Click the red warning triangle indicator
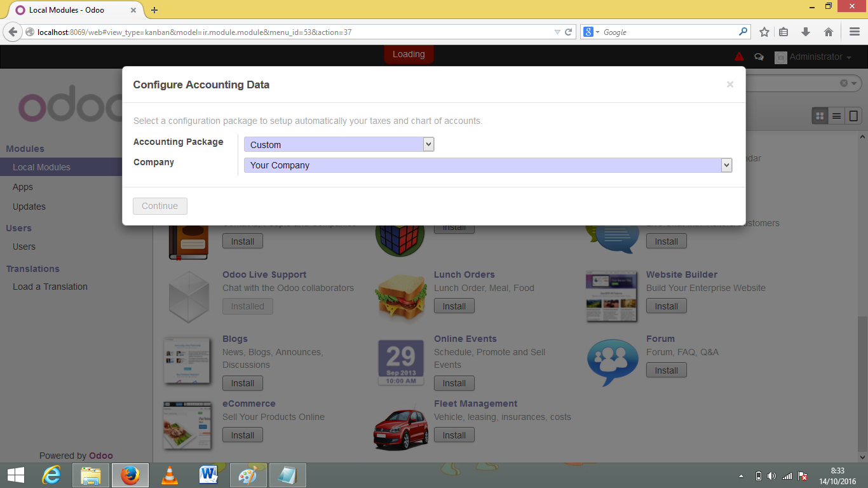 [738, 56]
